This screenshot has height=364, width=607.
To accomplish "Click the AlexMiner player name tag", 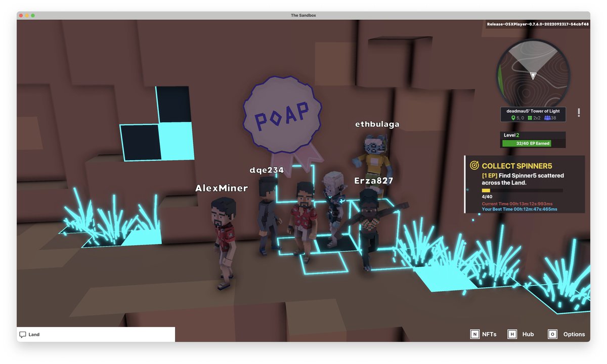I will (x=222, y=188).
